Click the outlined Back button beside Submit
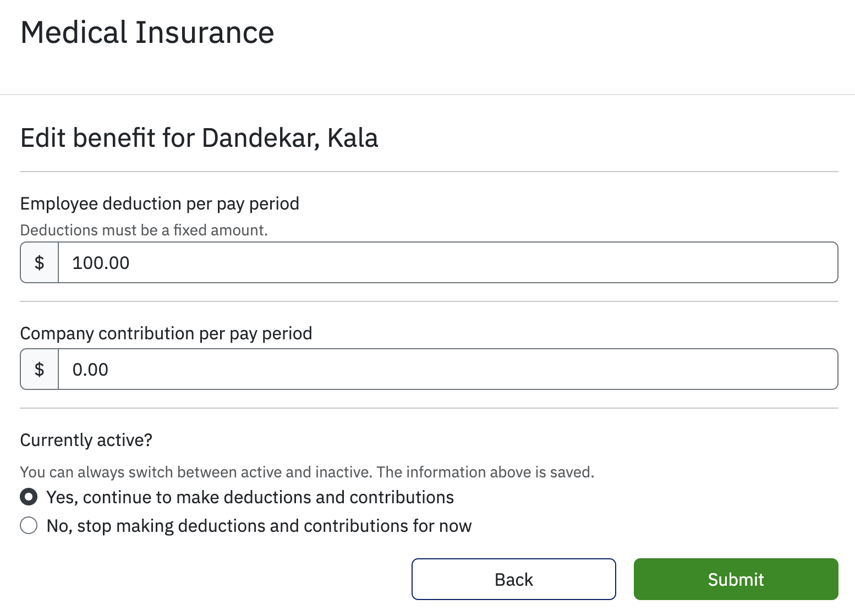The image size is (855, 616). click(513, 579)
